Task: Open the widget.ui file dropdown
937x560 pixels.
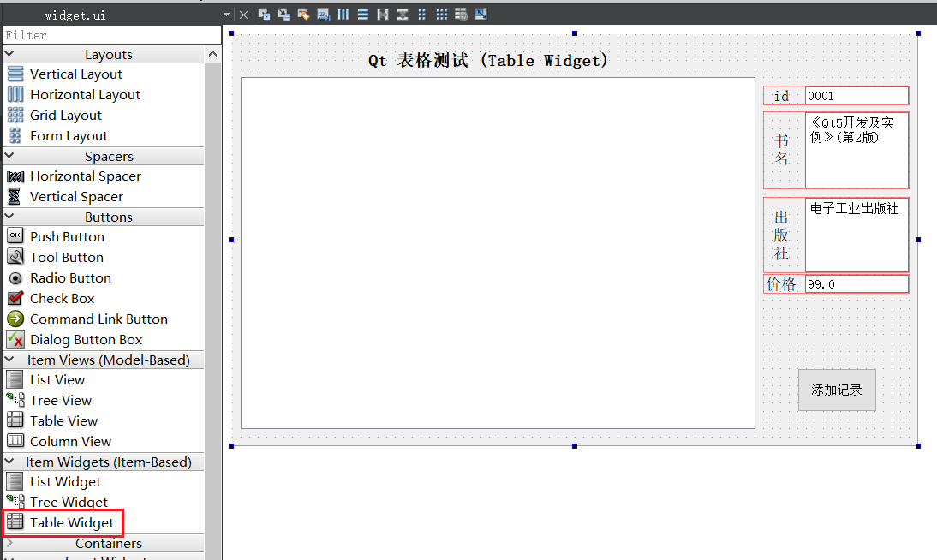Action: (226, 15)
